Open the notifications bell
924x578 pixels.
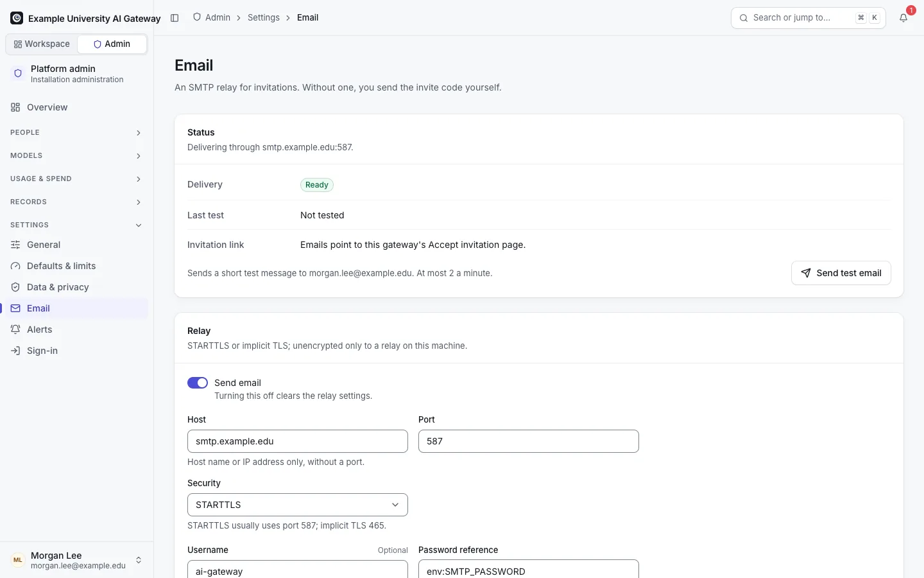click(x=903, y=18)
